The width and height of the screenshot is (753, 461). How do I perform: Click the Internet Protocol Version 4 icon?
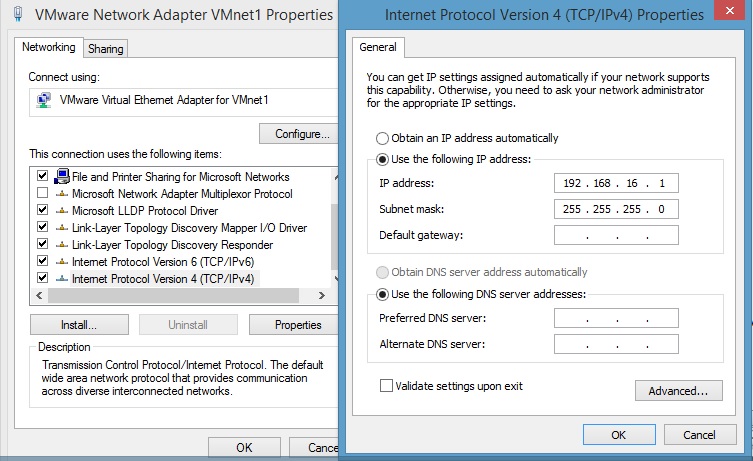pos(62,278)
